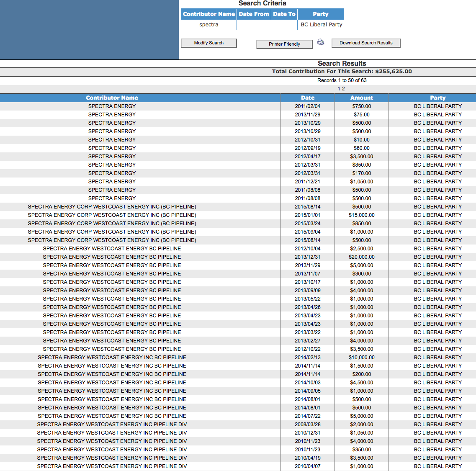Select the 2015/01/01 date cell

[x=308, y=215]
